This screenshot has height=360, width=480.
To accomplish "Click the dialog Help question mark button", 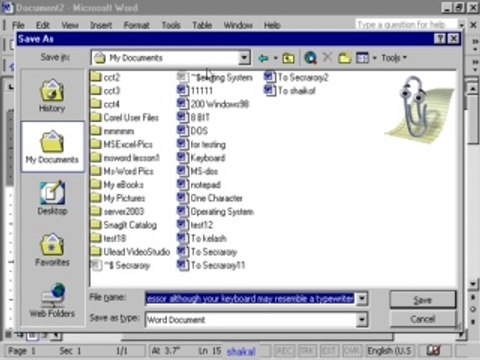I will click(440, 39).
